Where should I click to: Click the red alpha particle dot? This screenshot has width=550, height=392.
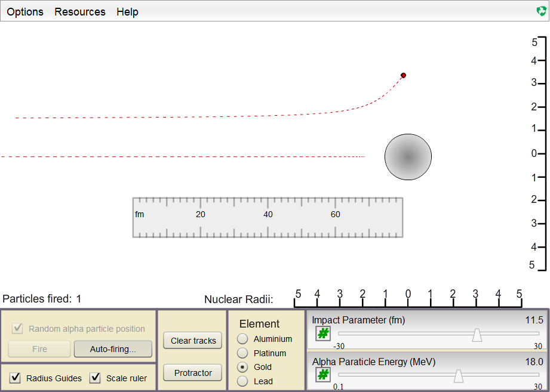(x=403, y=75)
